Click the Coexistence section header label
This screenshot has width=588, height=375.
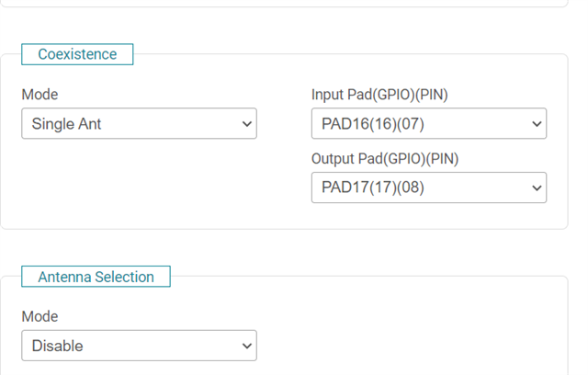point(77,54)
